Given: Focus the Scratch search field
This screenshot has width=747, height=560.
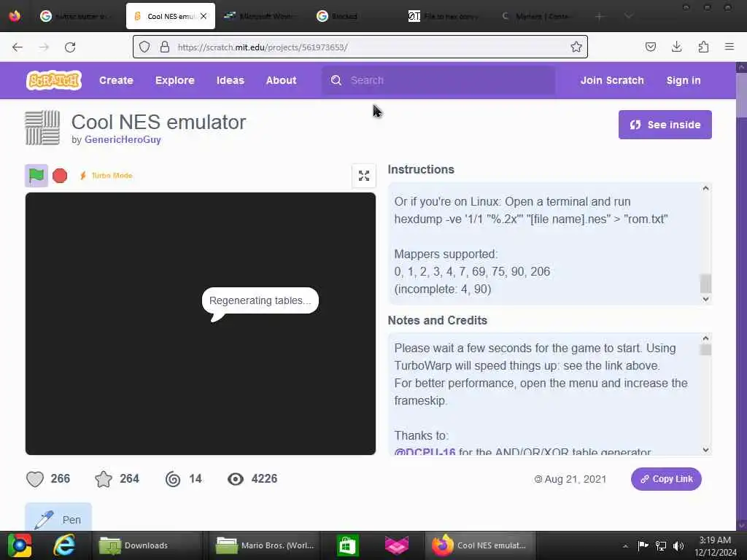Looking at the screenshot, I should 438,80.
